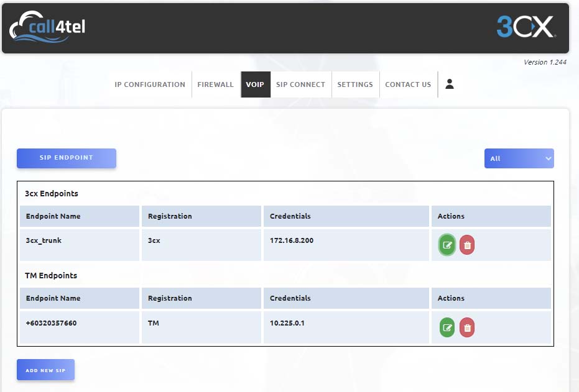Select the +60320357660 endpoint name
Image resolution: width=579 pixels, height=392 pixels.
(x=52, y=323)
